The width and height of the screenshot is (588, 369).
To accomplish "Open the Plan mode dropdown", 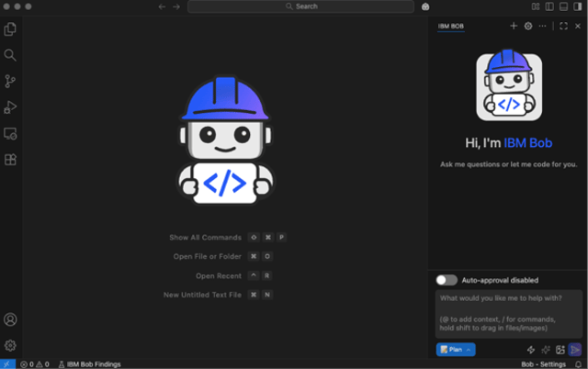I will point(456,350).
